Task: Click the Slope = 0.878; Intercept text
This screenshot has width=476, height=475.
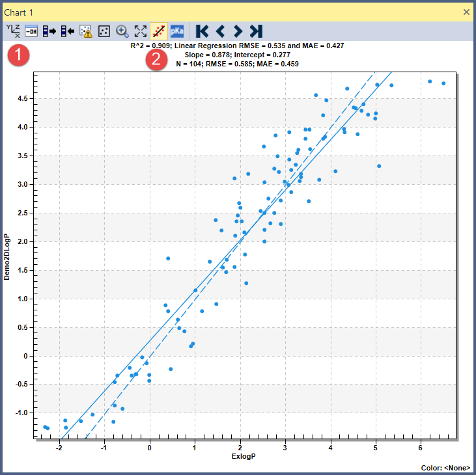Action: [238, 55]
